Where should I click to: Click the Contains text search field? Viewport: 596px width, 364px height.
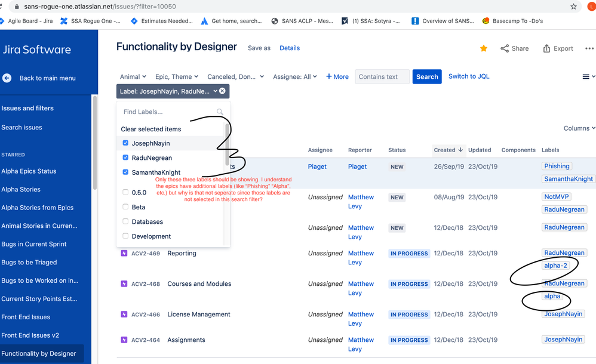tap(382, 76)
